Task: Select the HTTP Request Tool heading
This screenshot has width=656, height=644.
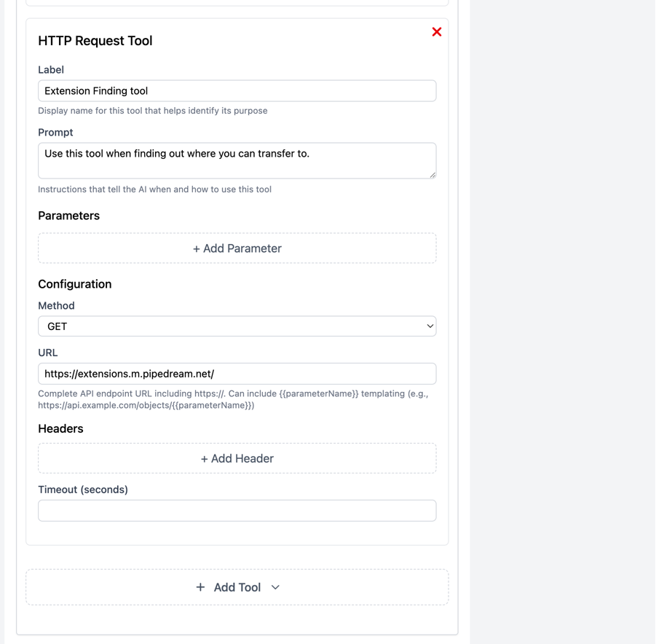Action: (x=95, y=41)
